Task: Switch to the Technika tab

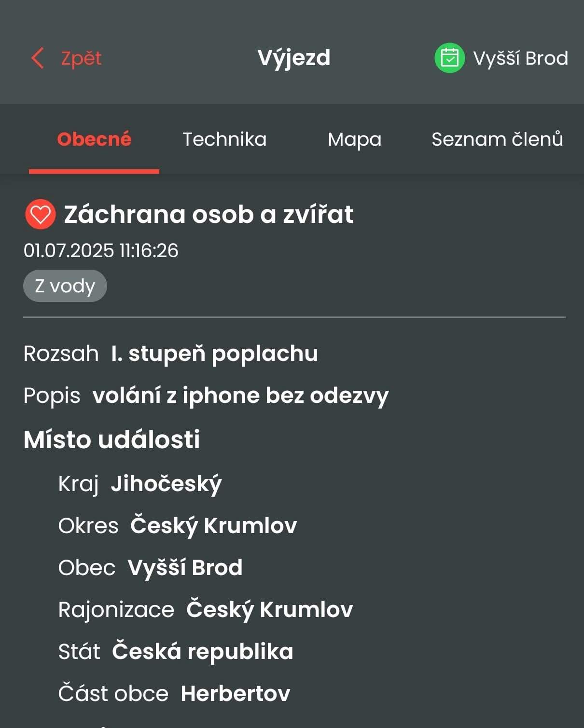Action: tap(224, 139)
